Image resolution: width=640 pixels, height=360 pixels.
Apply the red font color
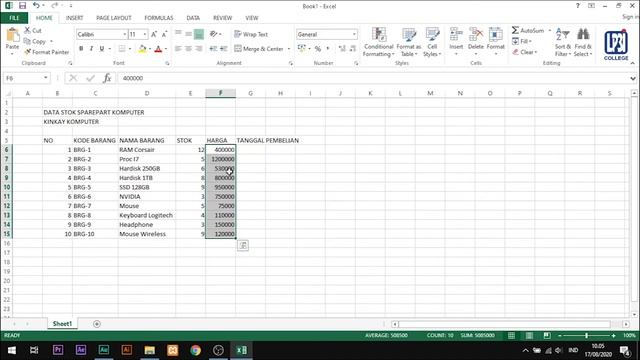[x=158, y=49]
